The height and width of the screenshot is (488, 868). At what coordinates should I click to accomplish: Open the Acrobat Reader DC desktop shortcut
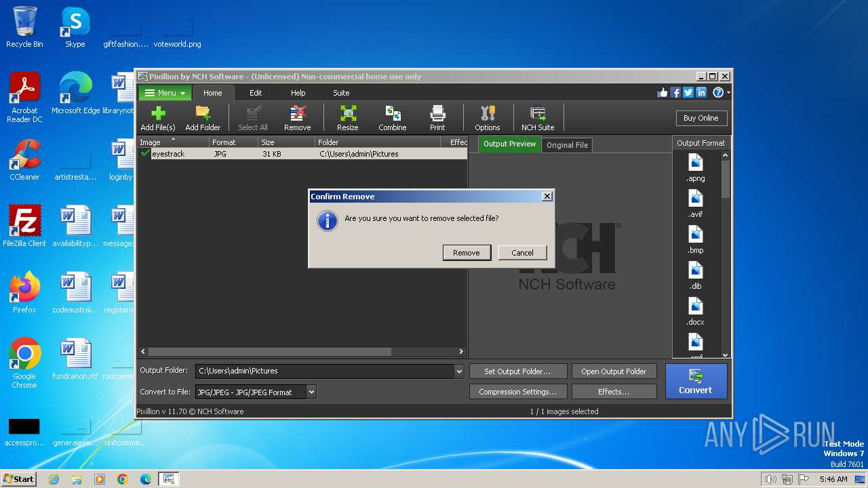tap(24, 98)
